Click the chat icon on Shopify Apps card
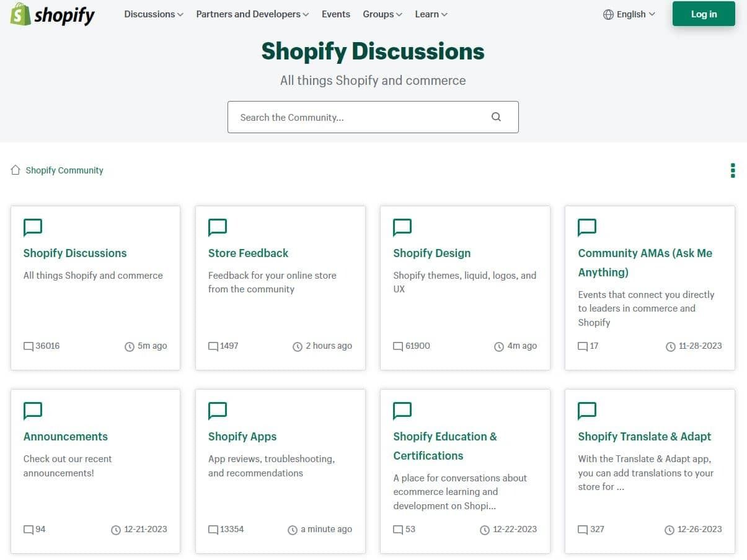Screen dimensions: 747x560 [218, 411]
